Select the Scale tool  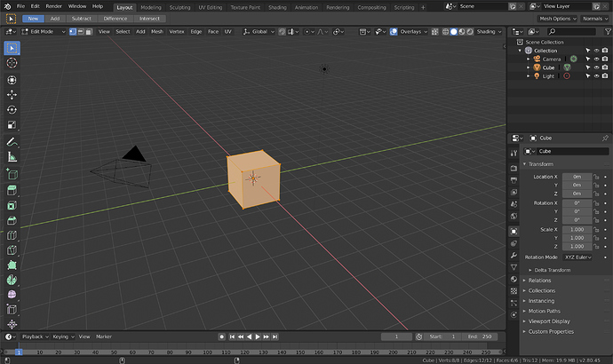pos(12,125)
